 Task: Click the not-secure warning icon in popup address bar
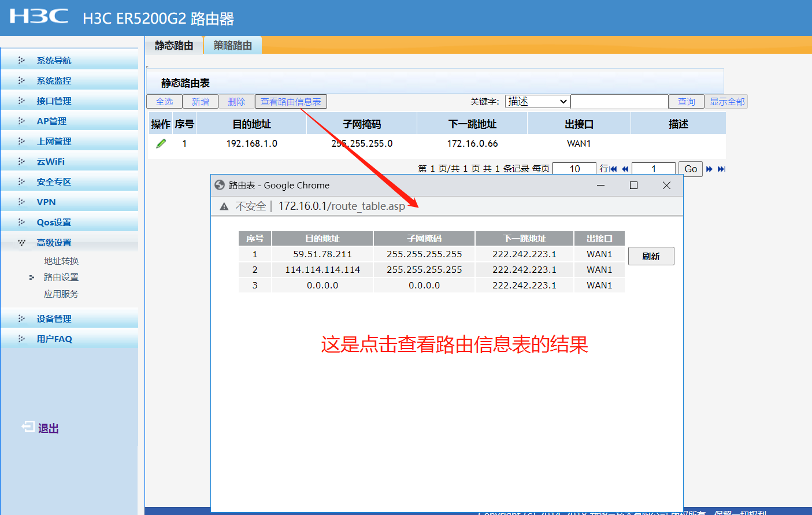[224, 206]
